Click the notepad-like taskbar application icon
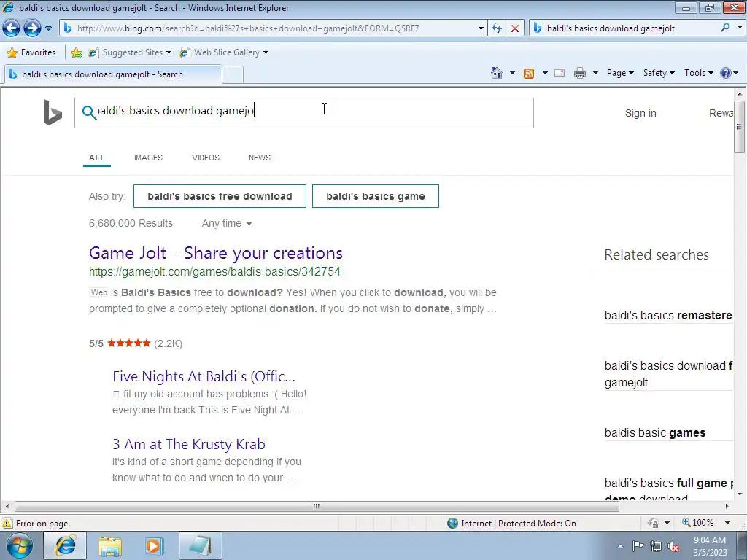The width and height of the screenshot is (747, 560). 200,545
